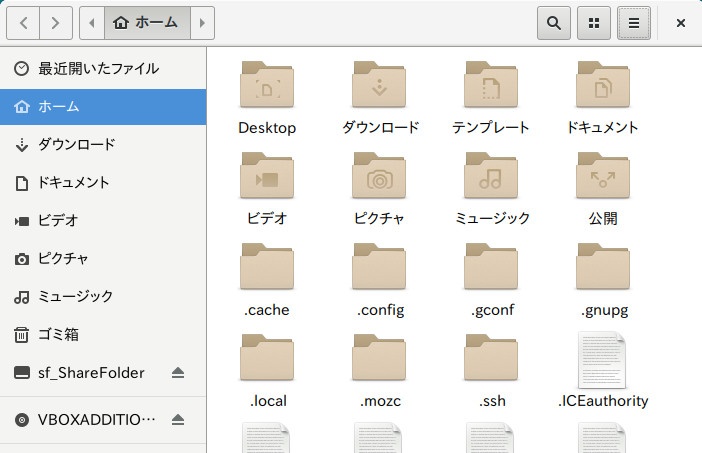Go forward with the right chevron button
Screen dimensions: 702x453
click(56, 23)
